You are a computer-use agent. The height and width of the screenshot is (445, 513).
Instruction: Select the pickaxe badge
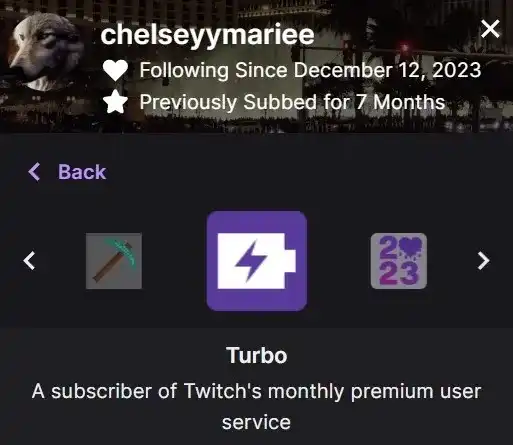[114, 261]
